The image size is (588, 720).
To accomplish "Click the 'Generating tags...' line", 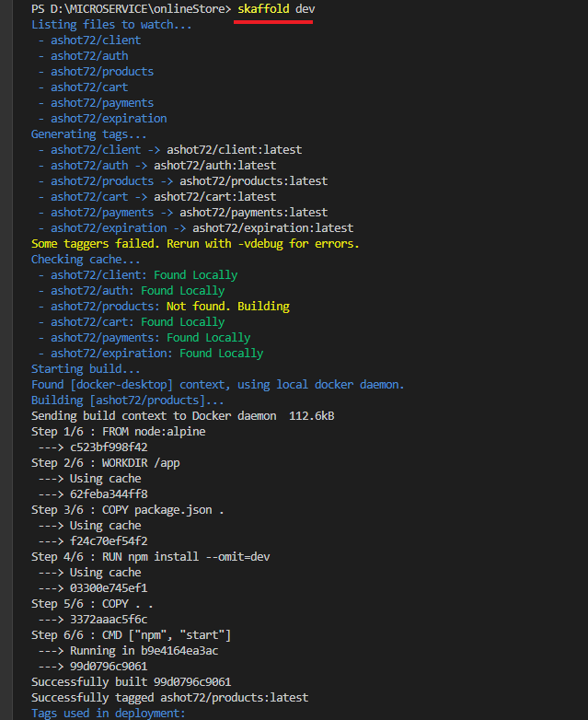I will point(88,134).
